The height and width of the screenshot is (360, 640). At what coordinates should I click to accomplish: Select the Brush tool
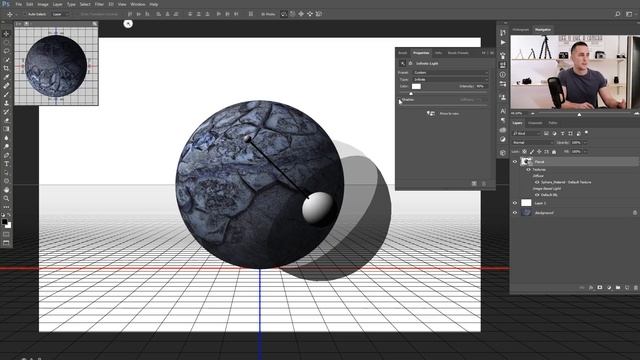(6, 94)
